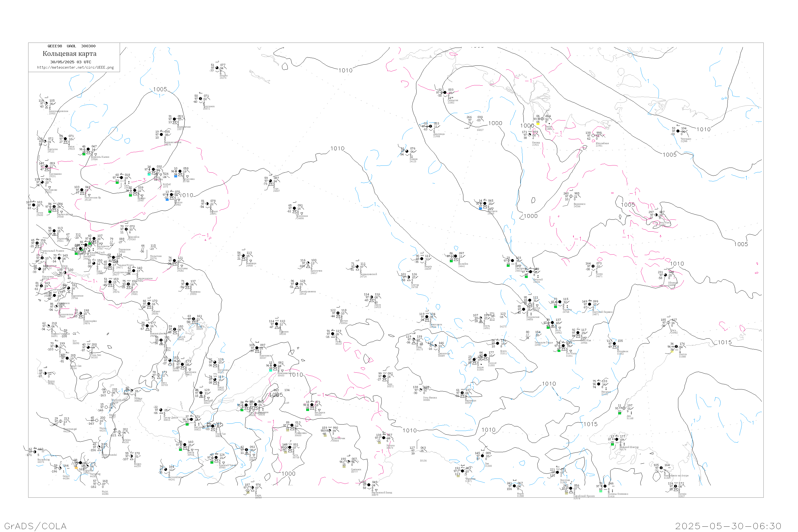Image resolution: width=798 pixels, height=532 pixels.
Task: Click the Колпашево station name label
Action: click(x=55, y=174)
